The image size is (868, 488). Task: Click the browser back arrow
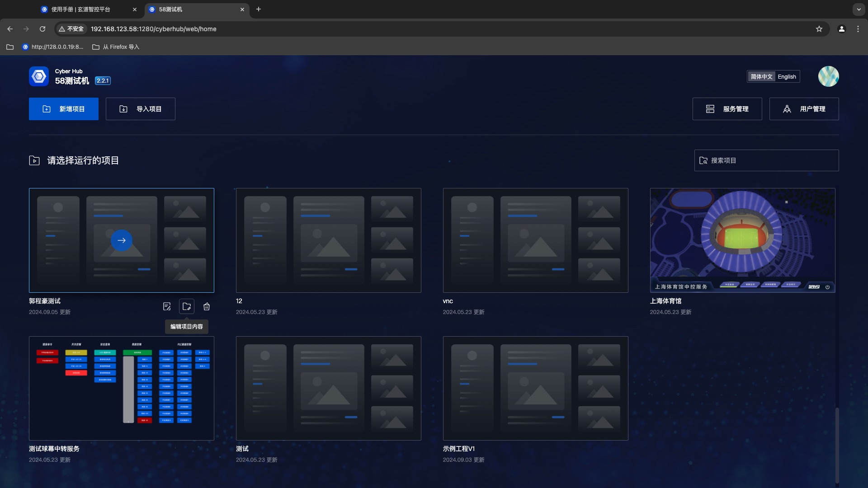(x=10, y=29)
